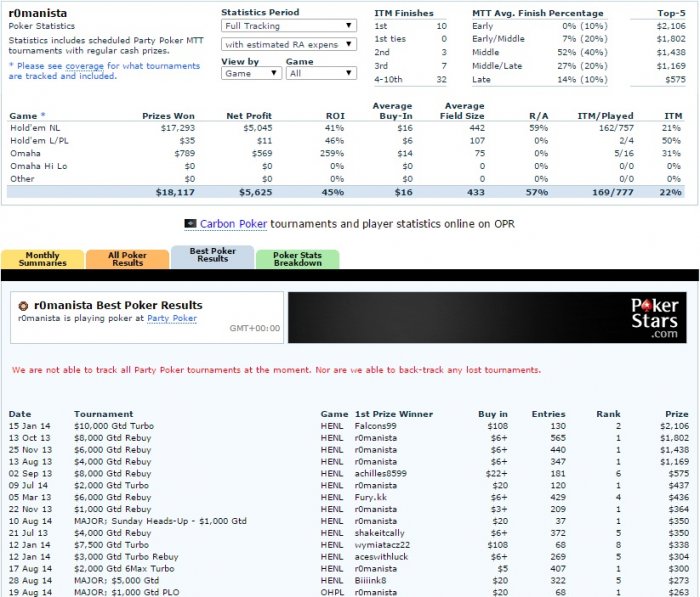Click MAJOR: Sunday Heads-Up - $1,000 Gtd
The height and width of the screenshot is (597, 700).
[160, 521]
